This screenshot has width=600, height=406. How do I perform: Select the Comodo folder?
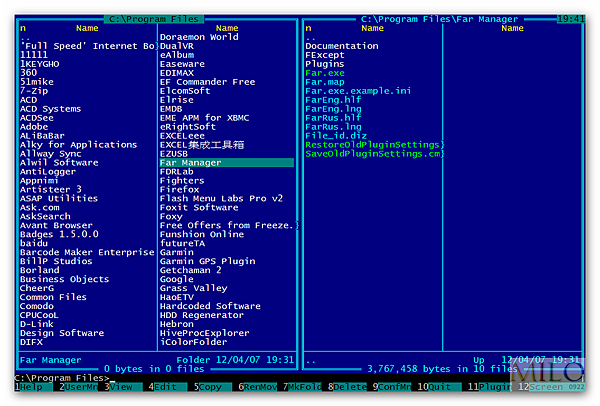click(37, 306)
